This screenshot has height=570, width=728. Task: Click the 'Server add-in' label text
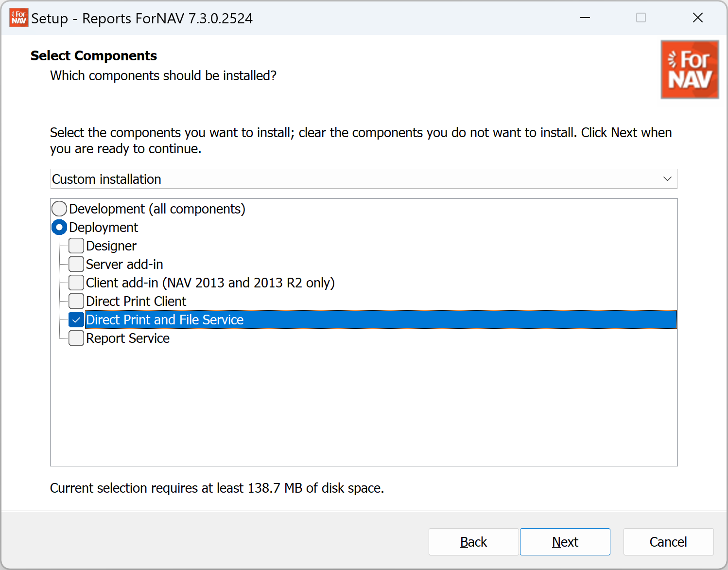pos(124,264)
